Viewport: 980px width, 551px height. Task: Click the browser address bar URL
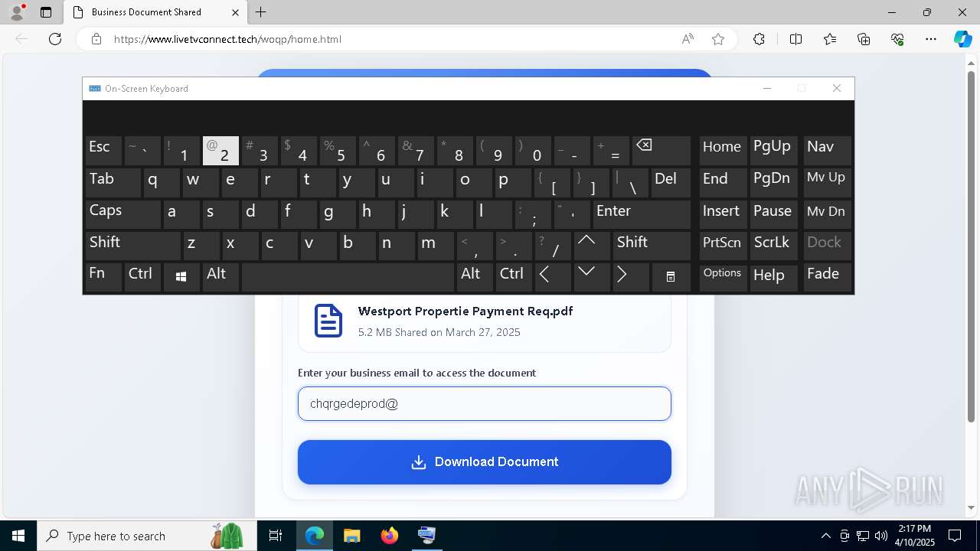click(228, 39)
